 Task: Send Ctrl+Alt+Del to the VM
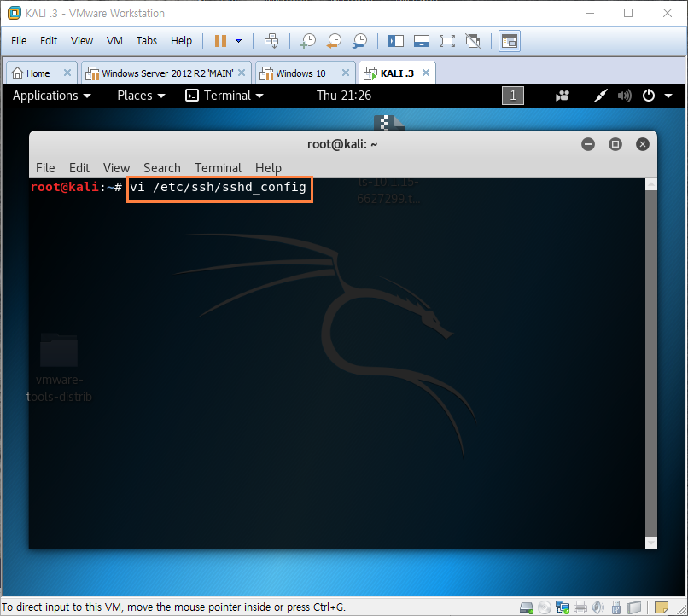(271, 41)
